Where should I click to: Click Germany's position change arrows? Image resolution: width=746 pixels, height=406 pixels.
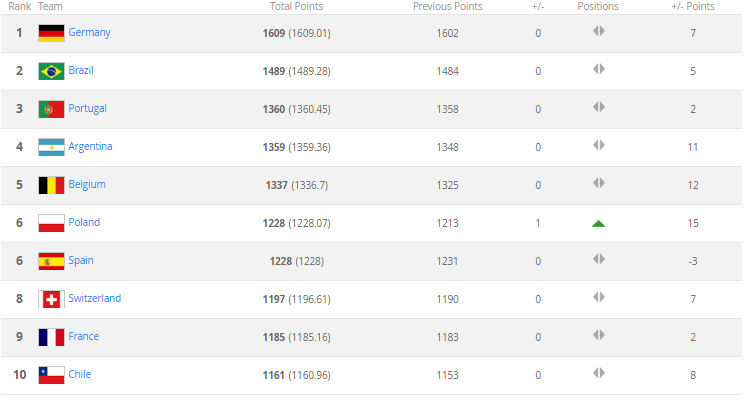tap(598, 32)
